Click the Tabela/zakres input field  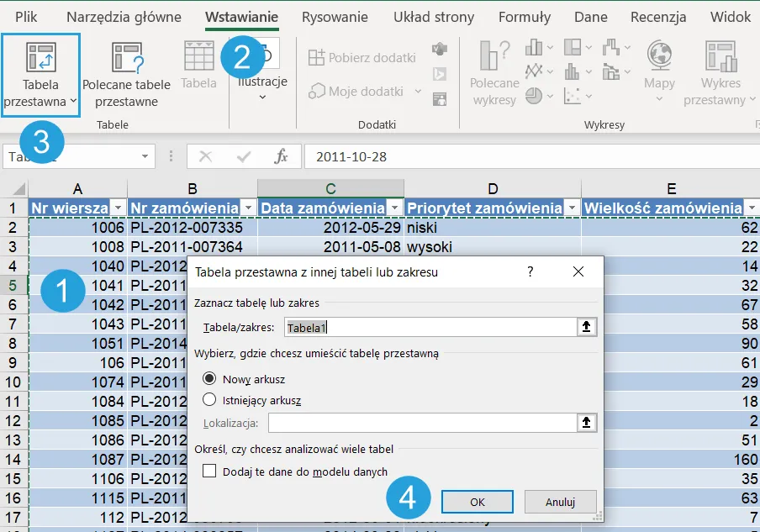(429, 328)
